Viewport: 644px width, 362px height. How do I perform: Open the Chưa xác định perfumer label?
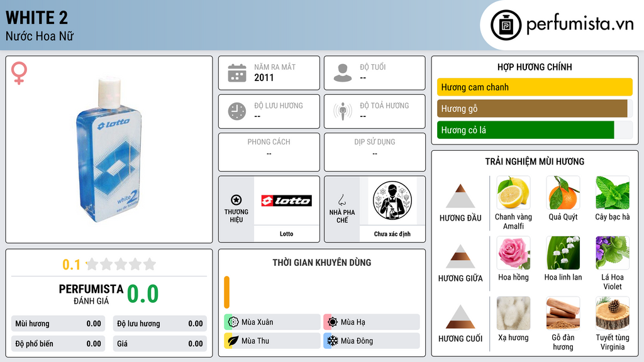[x=392, y=234]
